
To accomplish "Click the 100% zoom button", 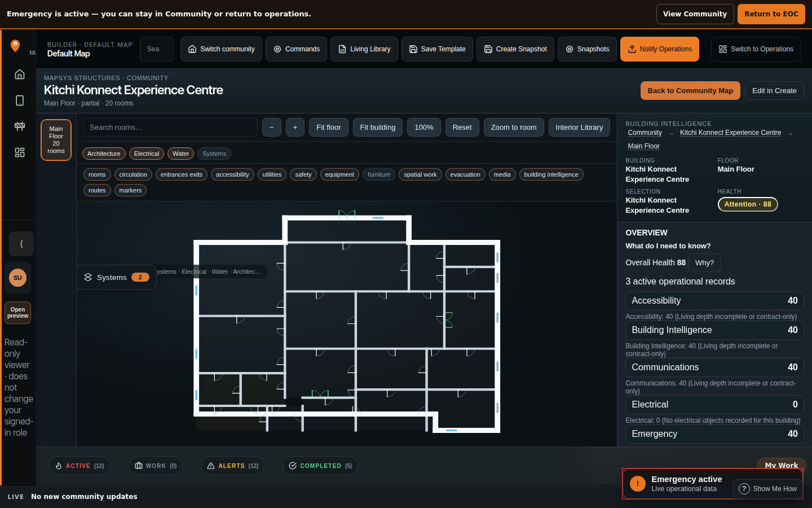I will [424, 128].
